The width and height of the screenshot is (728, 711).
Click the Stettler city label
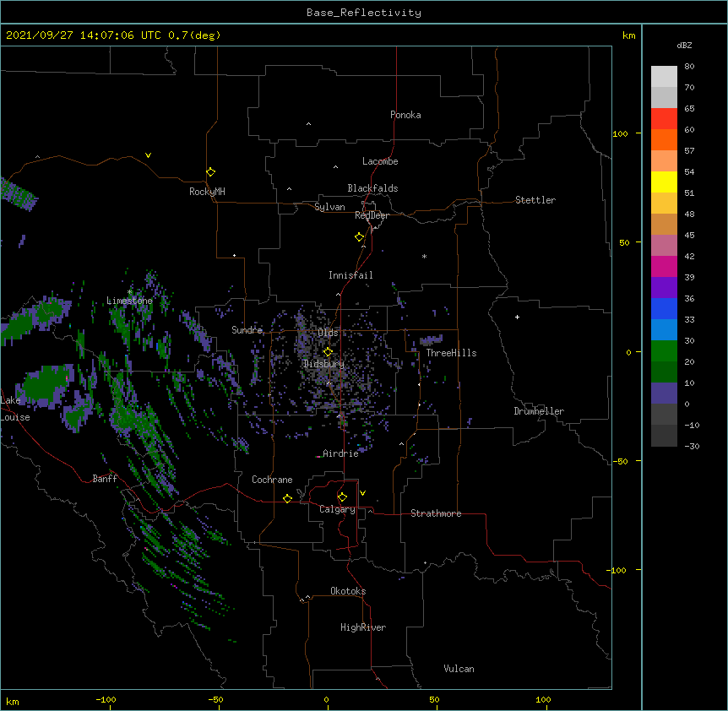pyautogui.click(x=535, y=200)
